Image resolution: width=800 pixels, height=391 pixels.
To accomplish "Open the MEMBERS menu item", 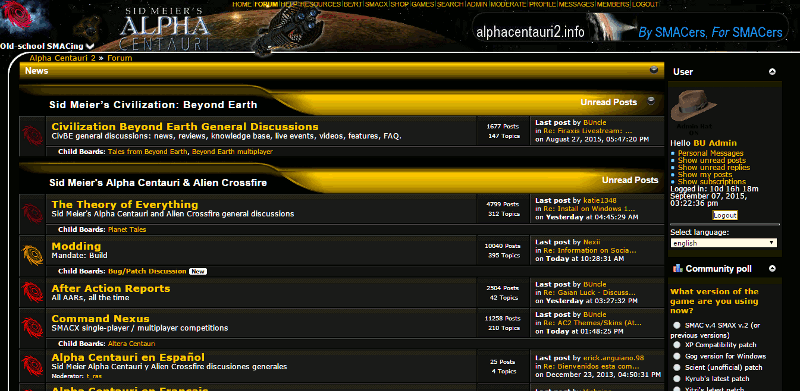I will [613, 4].
